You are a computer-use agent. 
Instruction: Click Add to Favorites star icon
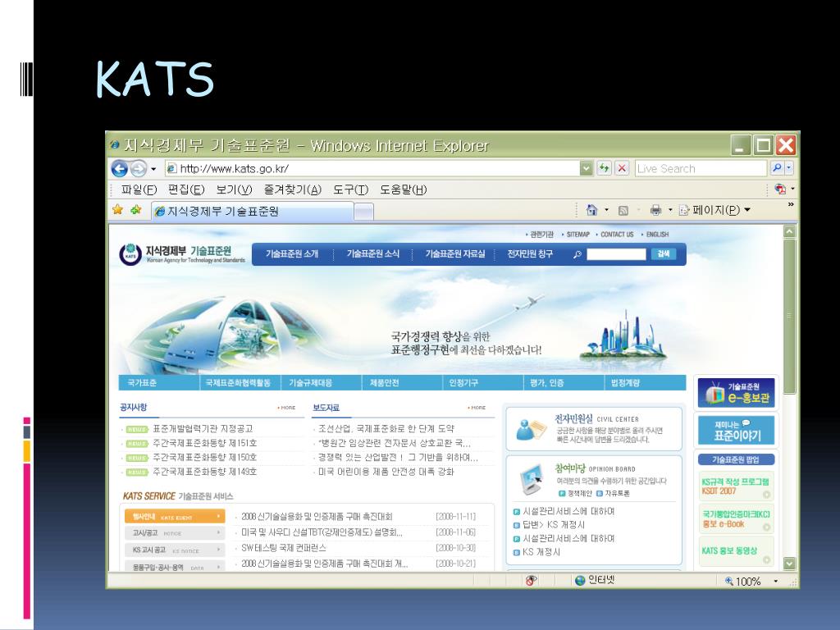136,210
